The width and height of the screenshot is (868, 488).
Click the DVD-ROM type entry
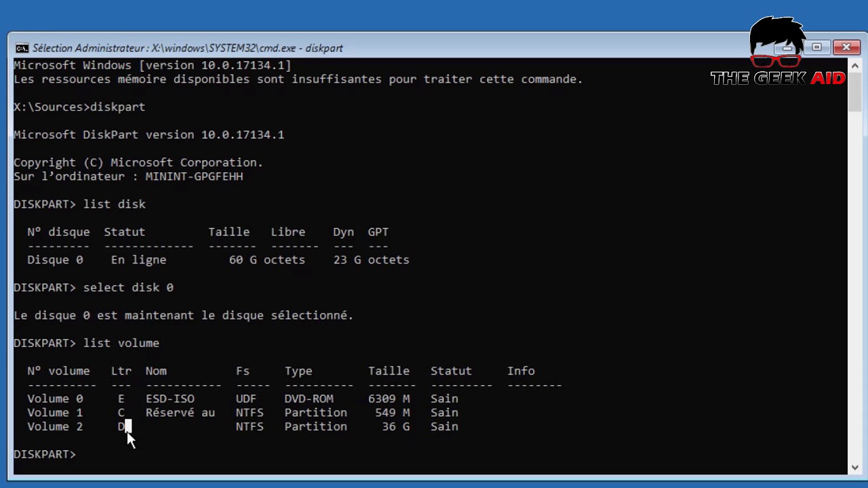[x=309, y=399]
